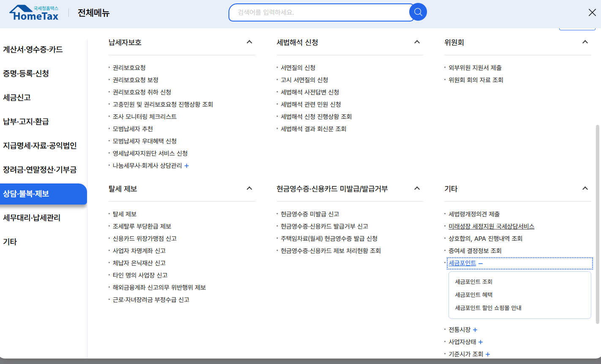Select 지급명세·자료·공익법인 menu category

pos(40,146)
